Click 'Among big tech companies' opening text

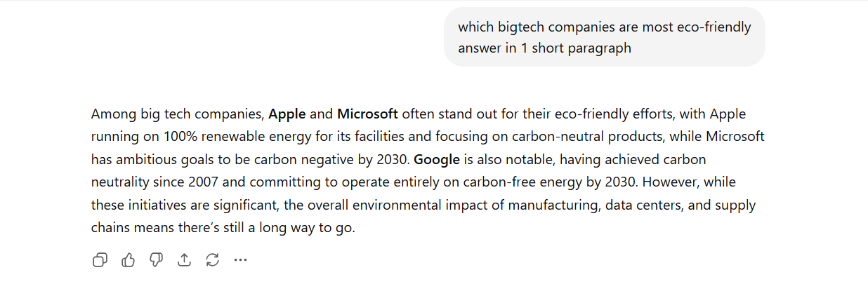click(x=176, y=114)
